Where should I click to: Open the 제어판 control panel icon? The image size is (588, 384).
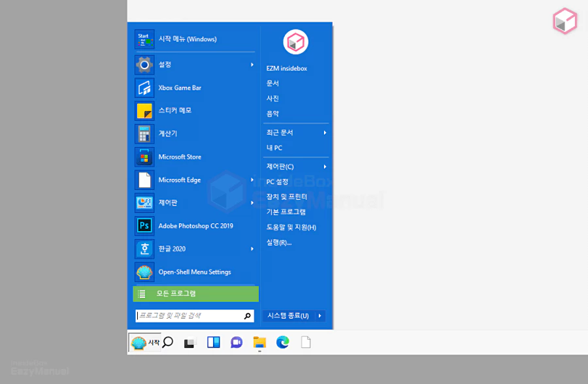point(144,203)
